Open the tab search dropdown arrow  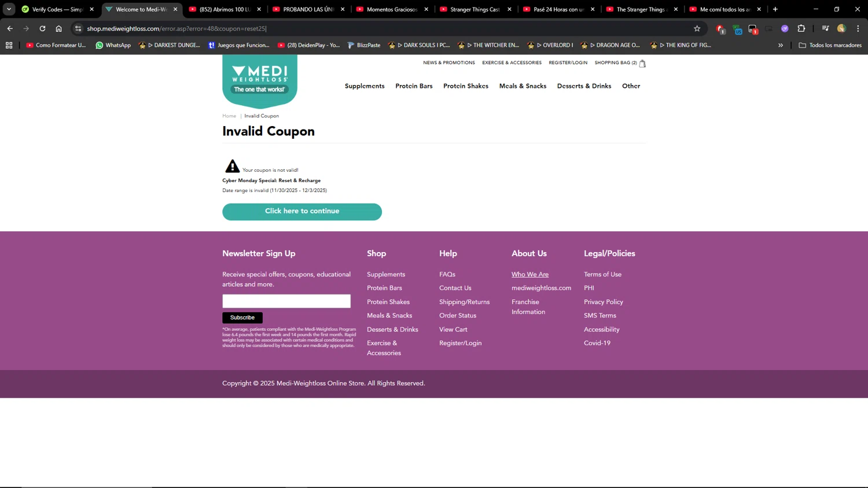pyautogui.click(x=9, y=9)
